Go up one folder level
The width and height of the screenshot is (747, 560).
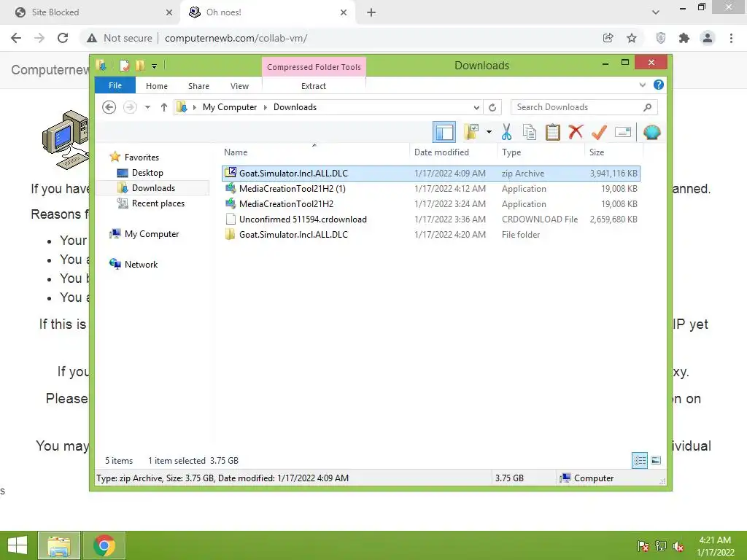click(x=164, y=107)
